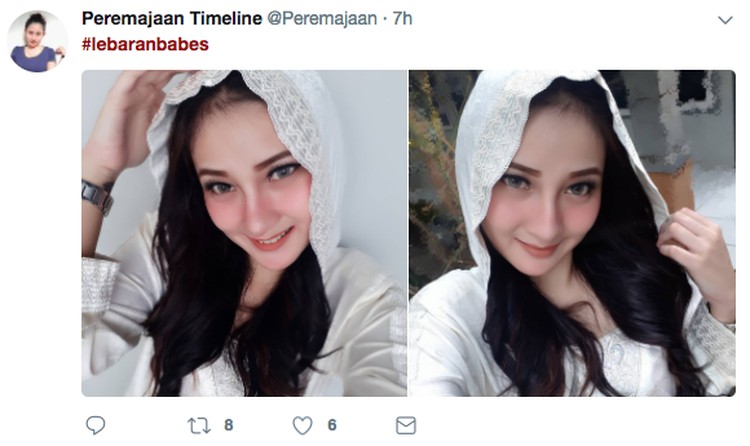The image size is (750, 446).
Task: Visit the @Peremajaan handle link
Action: pos(322,19)
